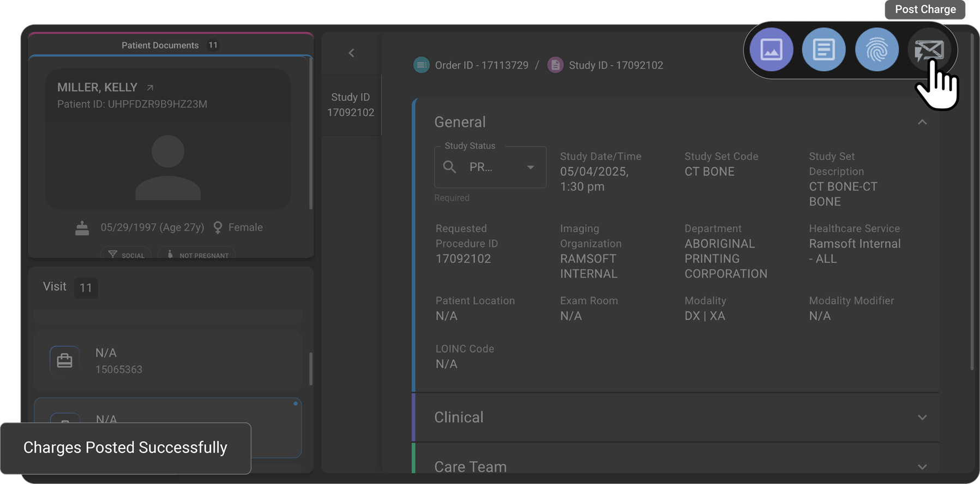Image resolution: width=980 pixels, height=484 pixels.
Task: Expand the Care Team section
Action: [x=922, y=467]
